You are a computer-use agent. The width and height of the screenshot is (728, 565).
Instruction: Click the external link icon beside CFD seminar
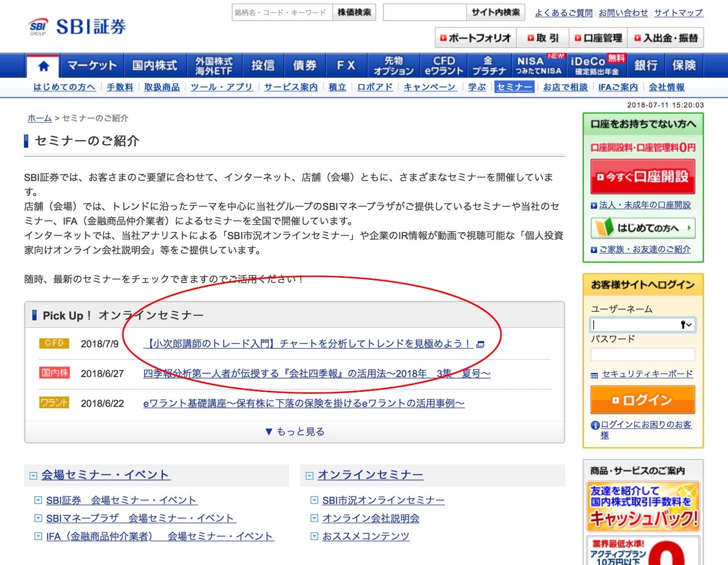(480, 344)
